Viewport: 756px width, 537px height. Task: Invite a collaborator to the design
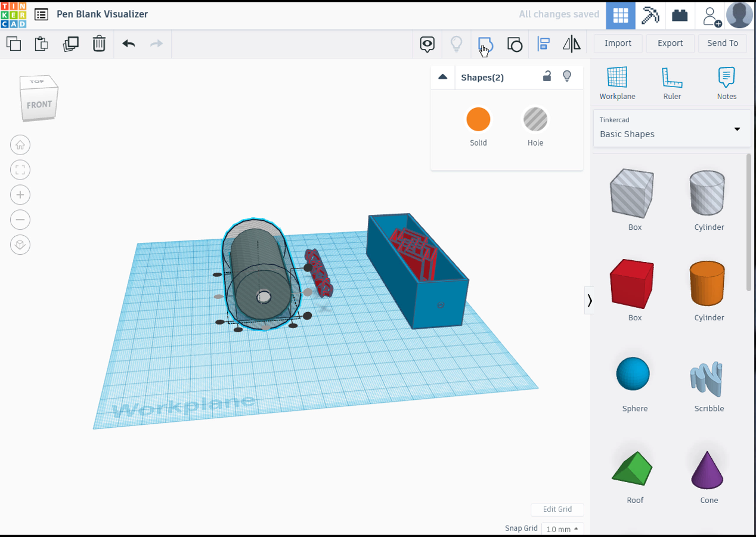click(x=711, y=16)
